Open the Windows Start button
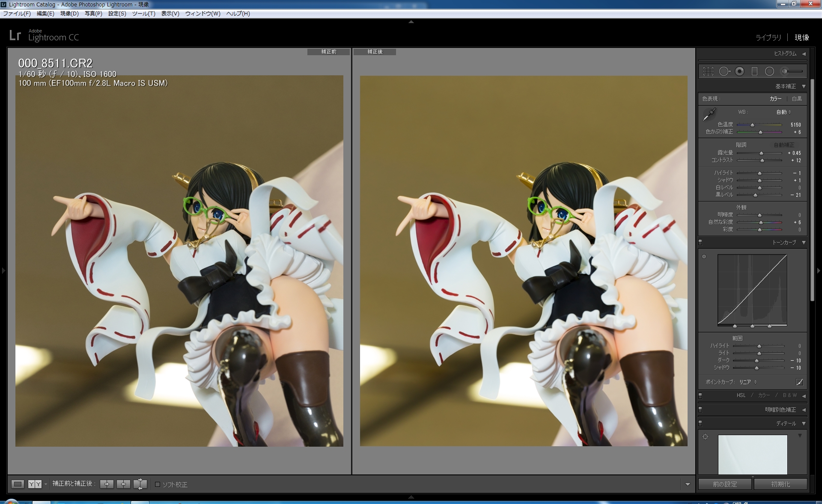 coord(11,501)
